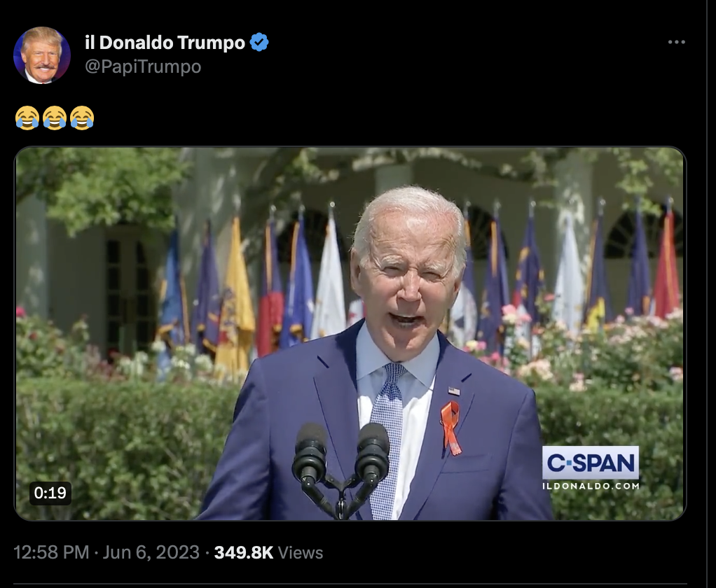Click the 0:19 video duration badge

coord(50,493)
